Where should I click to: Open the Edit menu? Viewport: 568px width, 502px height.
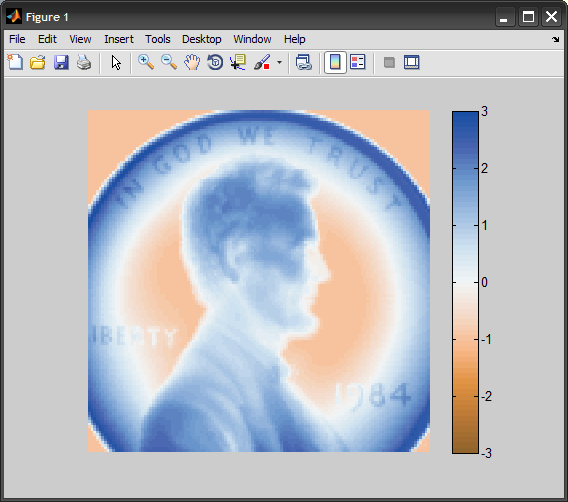(x=47, y=39)
